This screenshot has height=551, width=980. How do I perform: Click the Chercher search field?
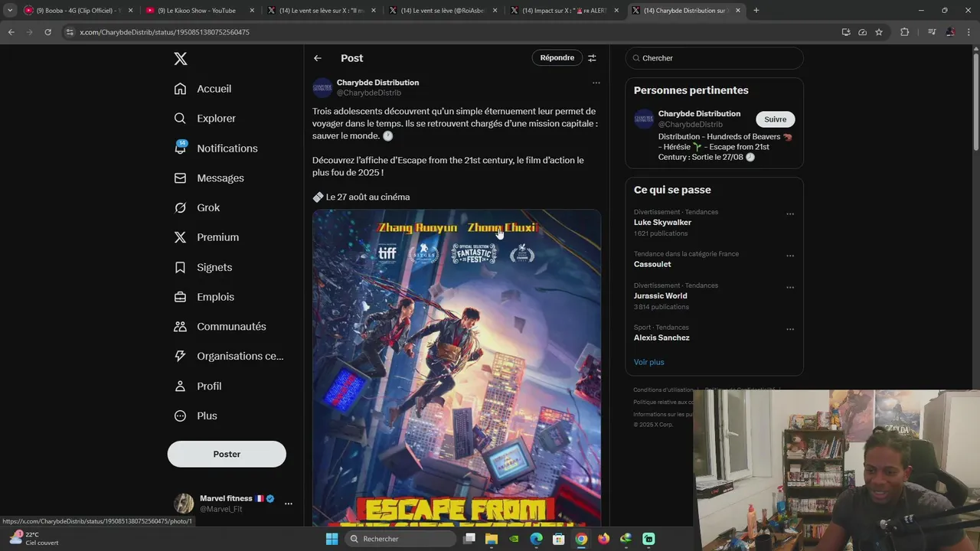pos(714,58)
